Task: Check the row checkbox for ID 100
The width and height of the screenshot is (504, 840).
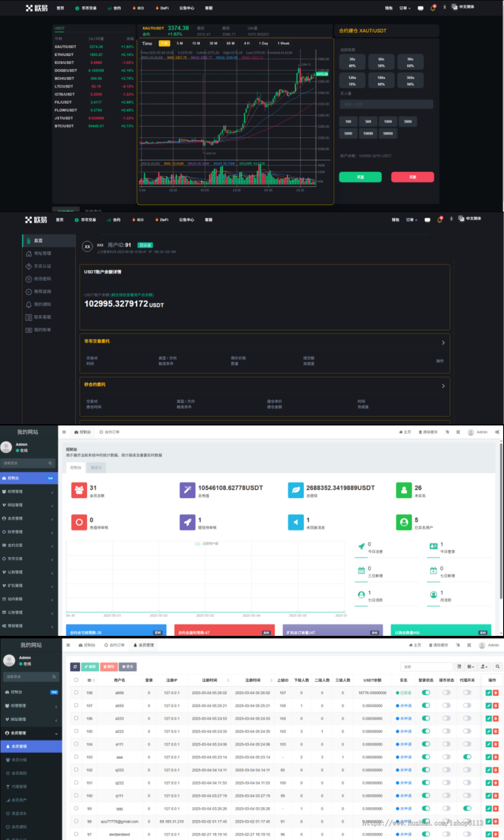Action: [x=76, y=795]
